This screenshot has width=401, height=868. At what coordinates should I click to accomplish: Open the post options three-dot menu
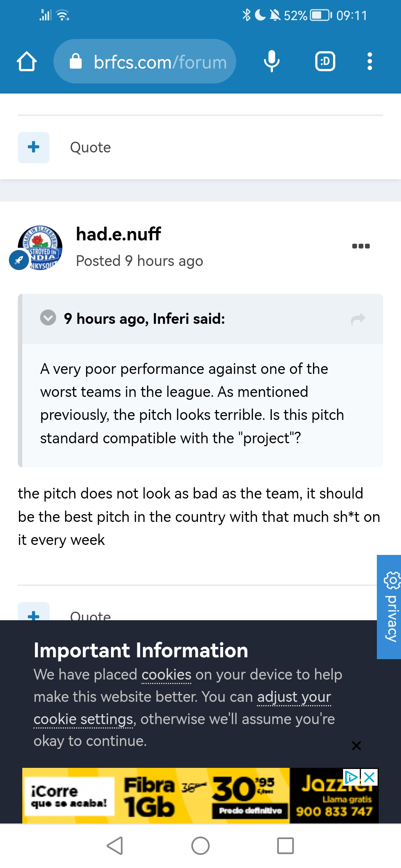[x=361, y=246]
